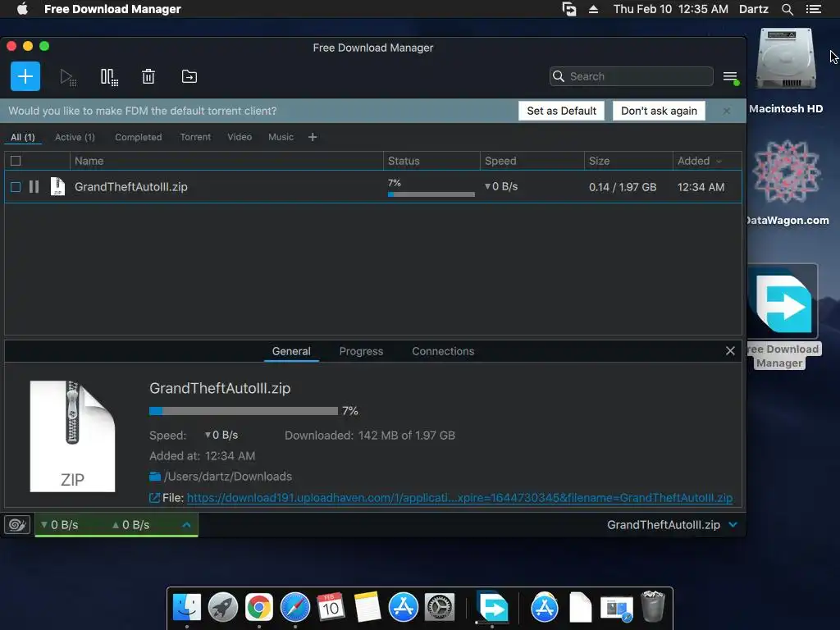The height and width of the screenshot is (630, 840).
Task: Open the Progress details tab
Action: click(361, 351)
